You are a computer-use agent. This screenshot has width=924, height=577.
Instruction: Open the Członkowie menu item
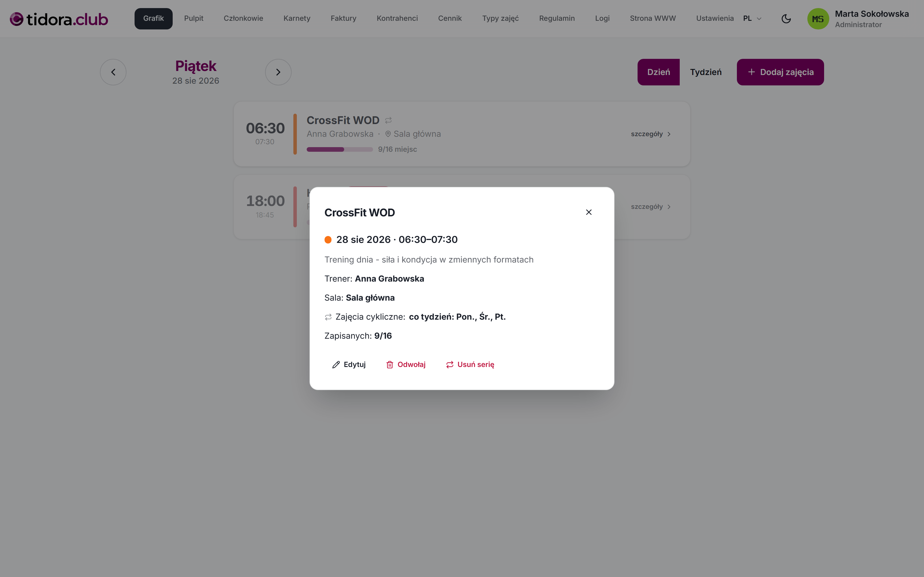(x=243, y=18)
